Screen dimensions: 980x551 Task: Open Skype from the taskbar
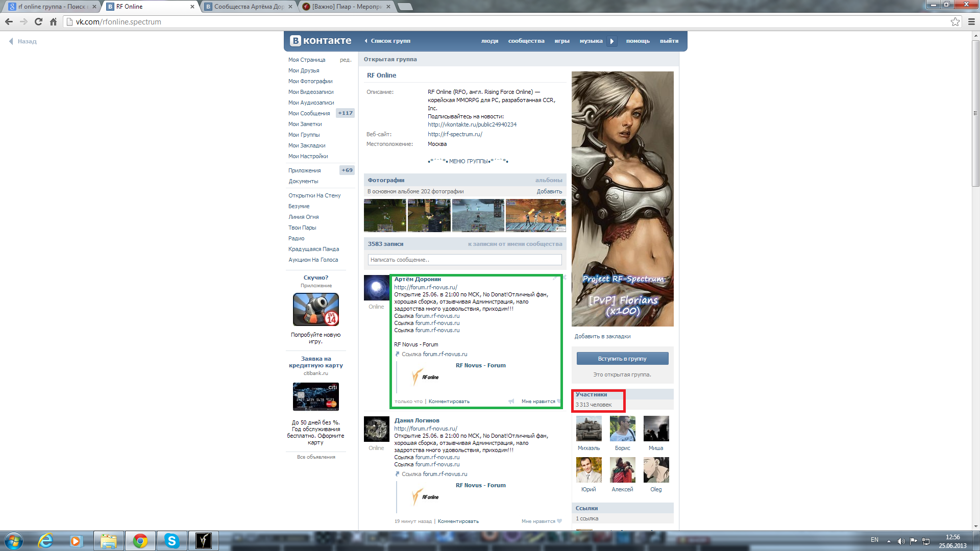[x=172, y=541]
